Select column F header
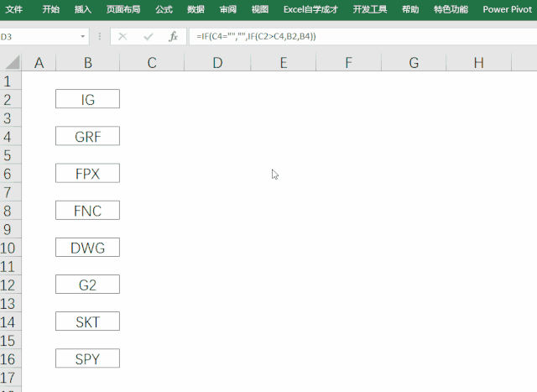This screenshot has height=392, width=537. [348, 63]
